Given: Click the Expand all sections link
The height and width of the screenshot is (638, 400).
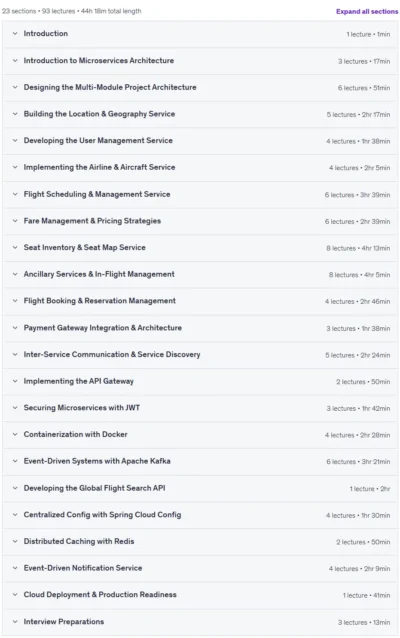Looking at the screenshot, I should [367, 11].
